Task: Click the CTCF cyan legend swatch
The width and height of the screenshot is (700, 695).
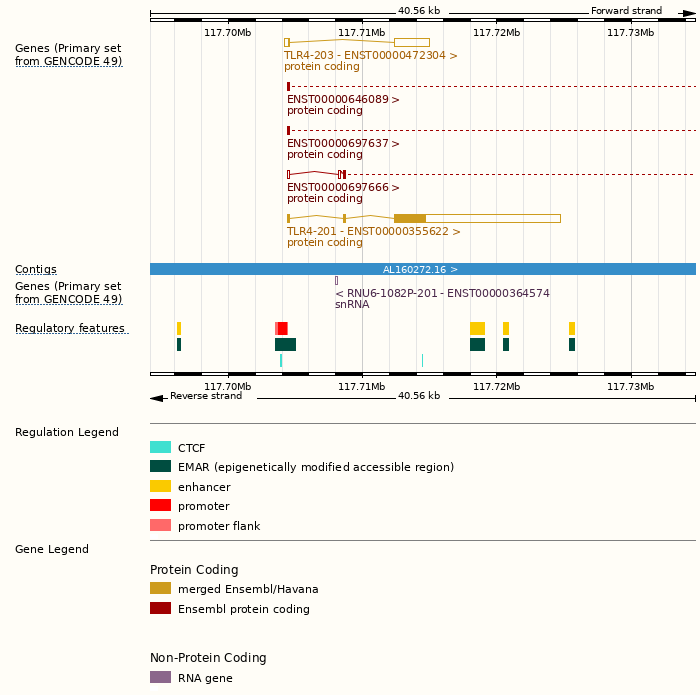Action: pos(160,448)
